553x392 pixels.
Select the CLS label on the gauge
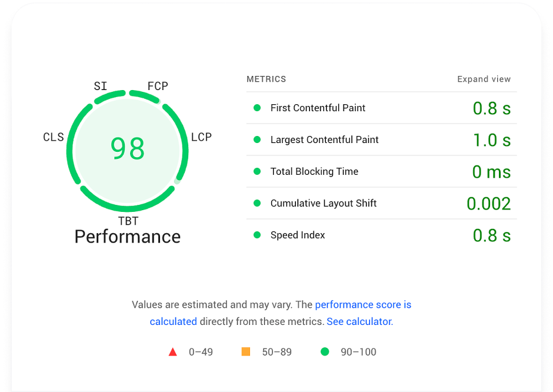pyautogui.click(x=54, y=137)
